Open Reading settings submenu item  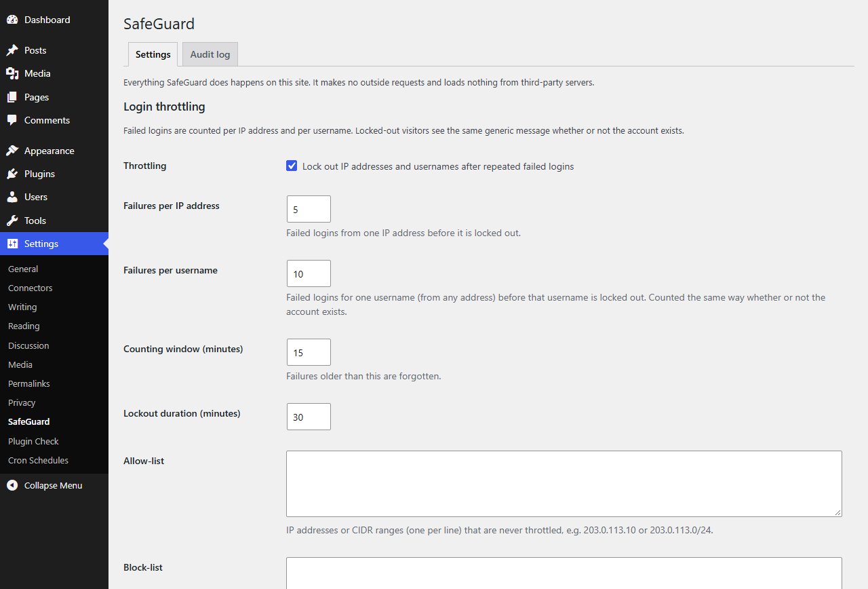click(x=24, y=326)
